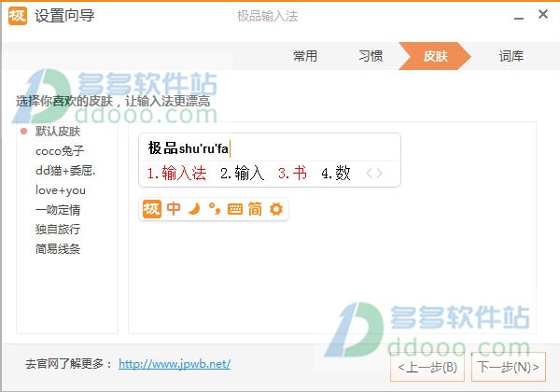Close the 设置向导 window
This screenshot has height=392, width=560.
[x=543, y=15]
